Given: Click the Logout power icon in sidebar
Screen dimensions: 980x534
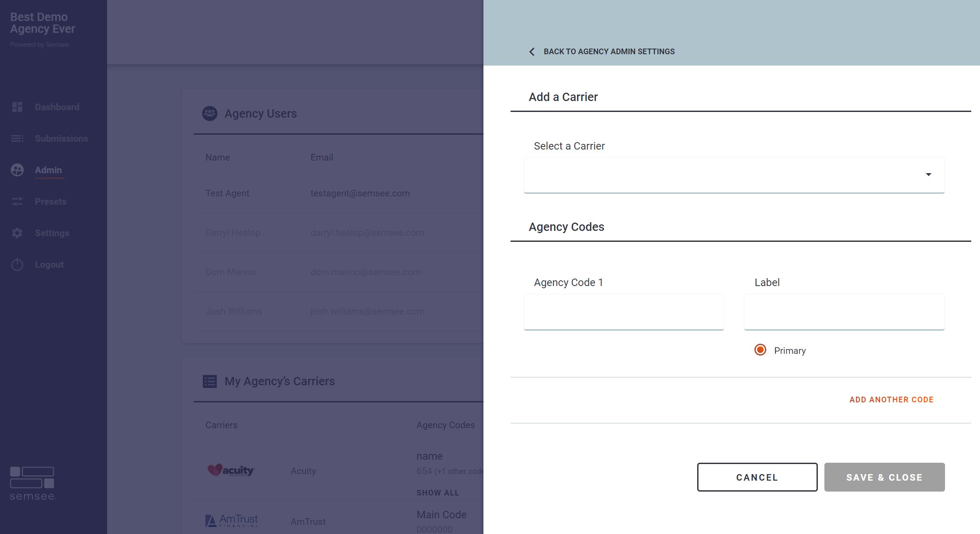Looking at the screenshot, I should coord(17,265).
